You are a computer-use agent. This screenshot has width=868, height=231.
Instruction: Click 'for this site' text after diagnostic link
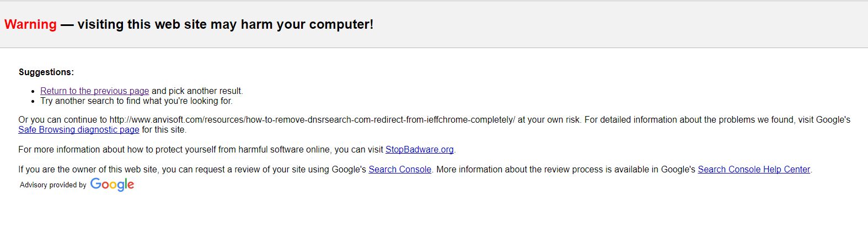point(164,129)
